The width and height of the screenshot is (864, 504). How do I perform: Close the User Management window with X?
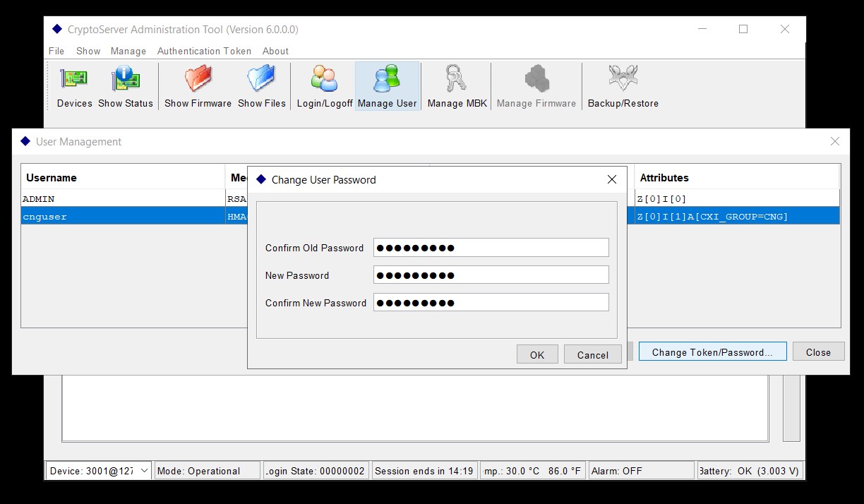pos(835,141)
